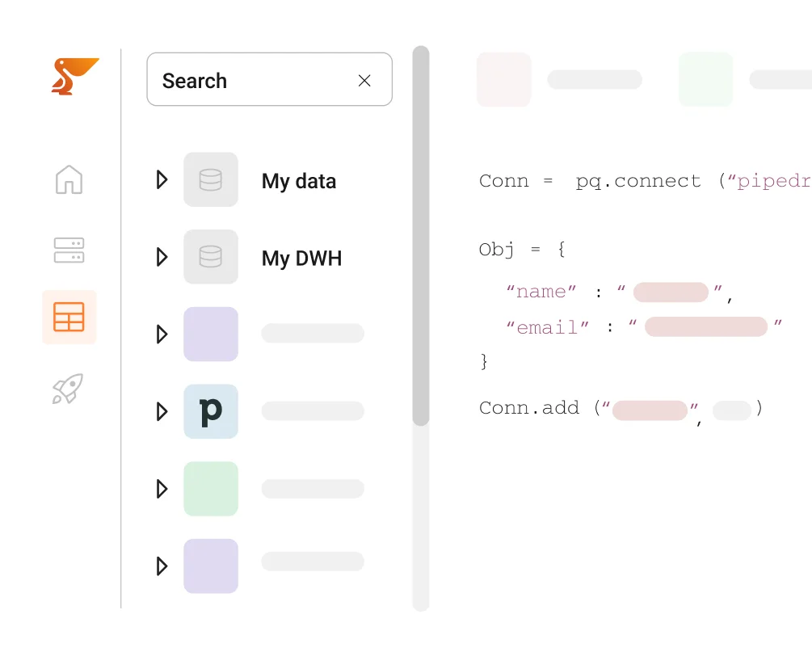Open the Home page icon
Image resolution: width=812 pixels, height=648 pixels.
coord(69,179)
